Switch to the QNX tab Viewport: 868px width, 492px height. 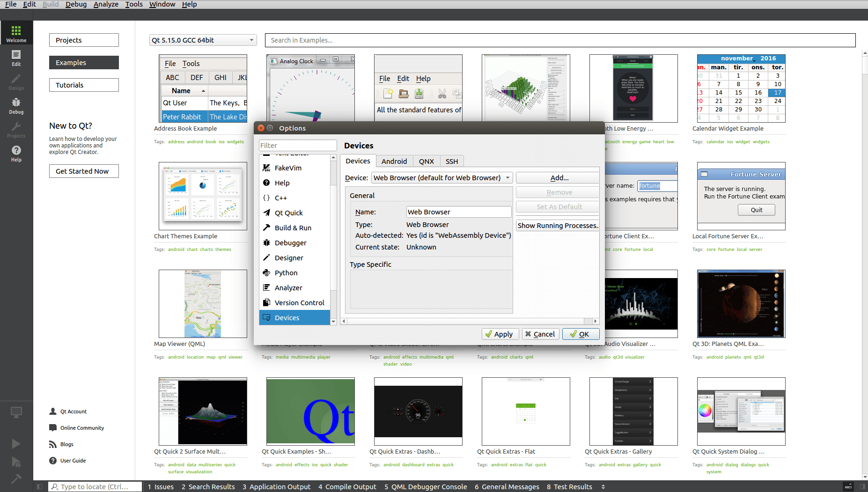427,162
